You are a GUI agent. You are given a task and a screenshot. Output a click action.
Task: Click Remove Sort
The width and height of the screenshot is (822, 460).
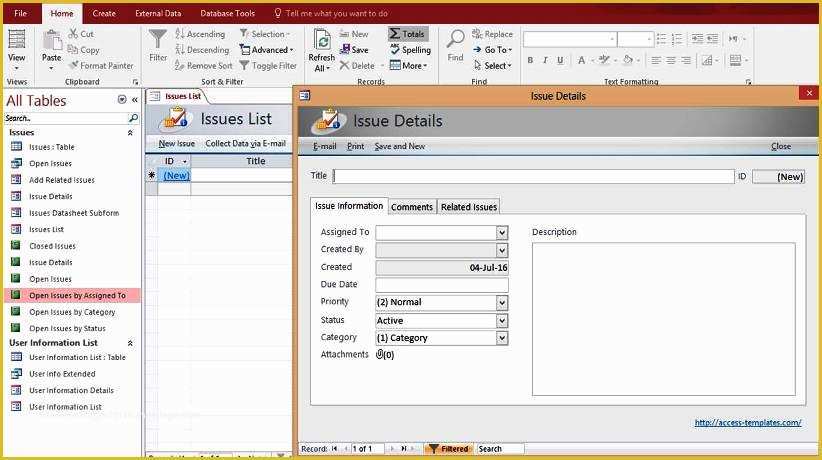tap(203, 66)
